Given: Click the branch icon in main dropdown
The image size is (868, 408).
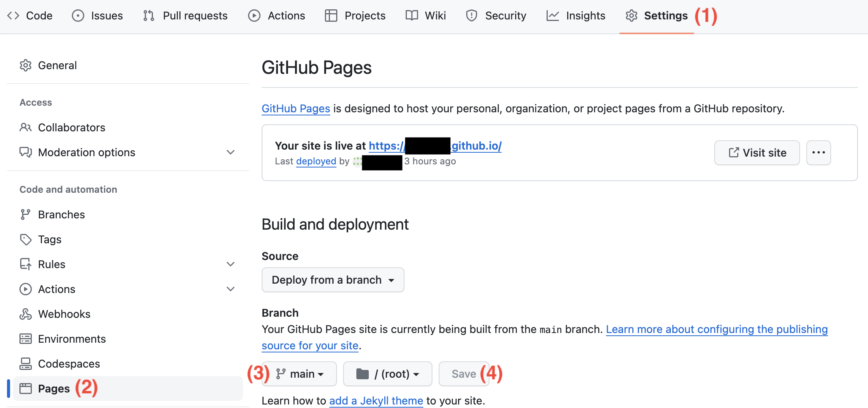Looking at the screenshot, I should [281, 374].
